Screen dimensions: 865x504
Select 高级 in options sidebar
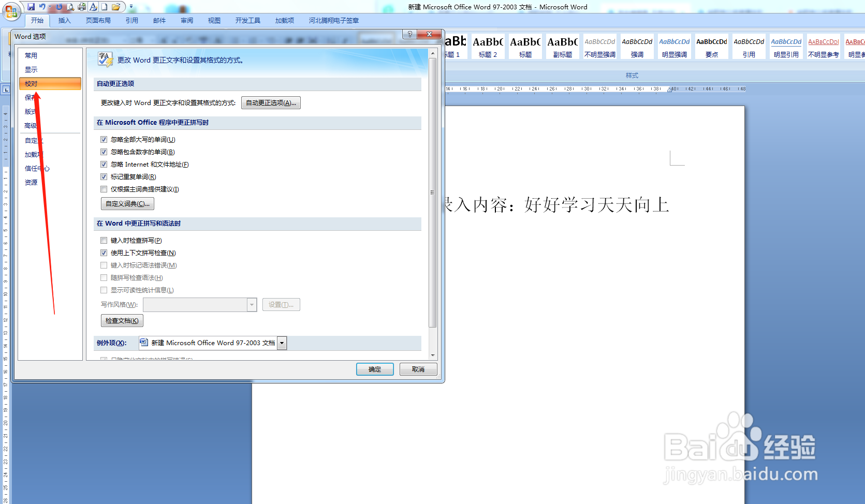(50, 126)
